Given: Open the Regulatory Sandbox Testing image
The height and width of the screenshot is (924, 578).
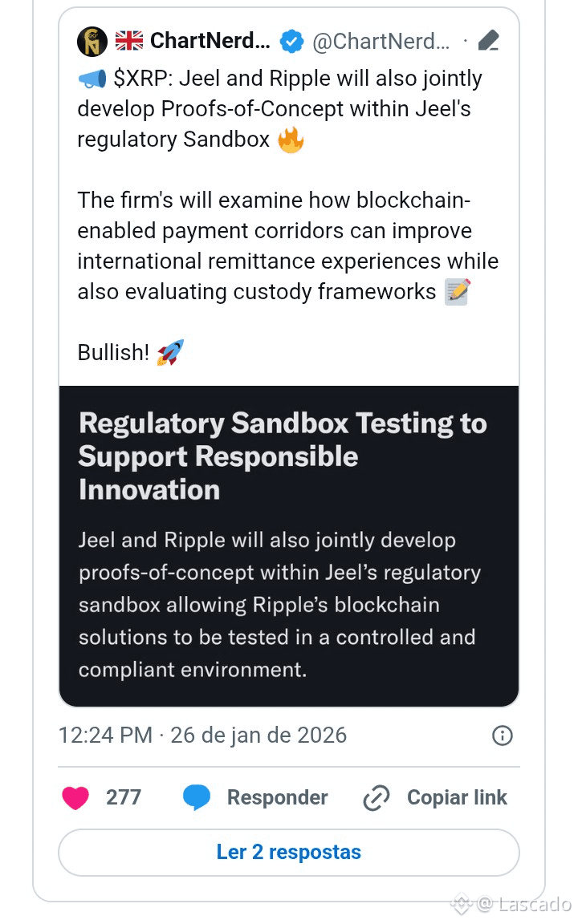Looking at the screenshot, I should (x=289, y=545).
